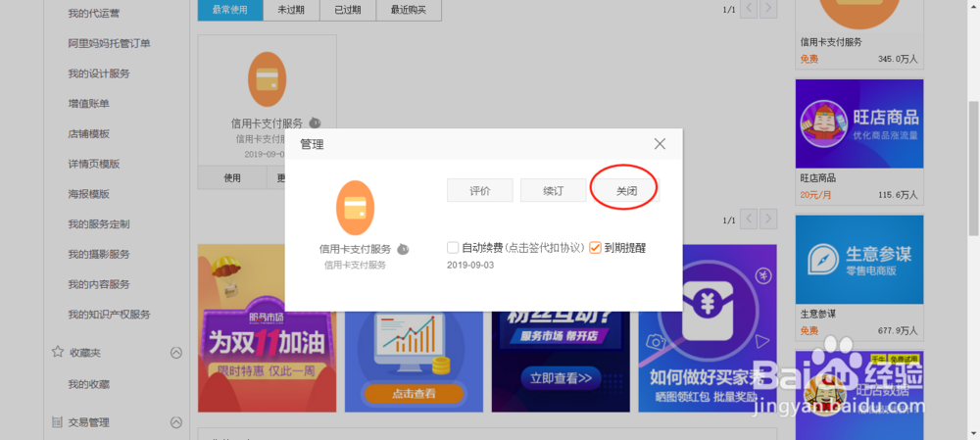Click the 2019-09-03 date in dialog

pyautogui.click(x=470, y=265)
